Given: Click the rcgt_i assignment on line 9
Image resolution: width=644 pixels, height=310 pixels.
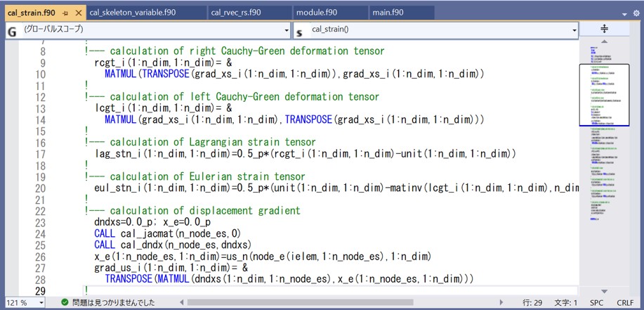Looking at the screenshot, I should point(164,63).
